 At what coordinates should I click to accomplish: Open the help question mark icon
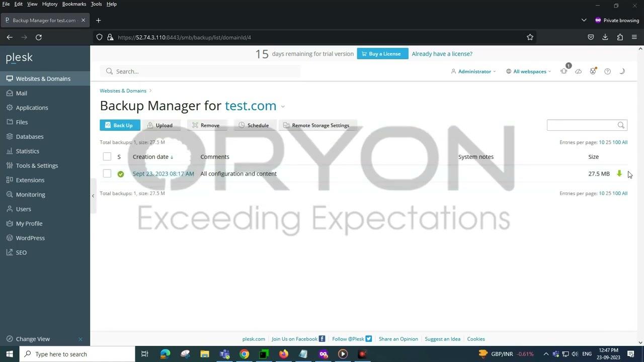click(x=608, y=71)
